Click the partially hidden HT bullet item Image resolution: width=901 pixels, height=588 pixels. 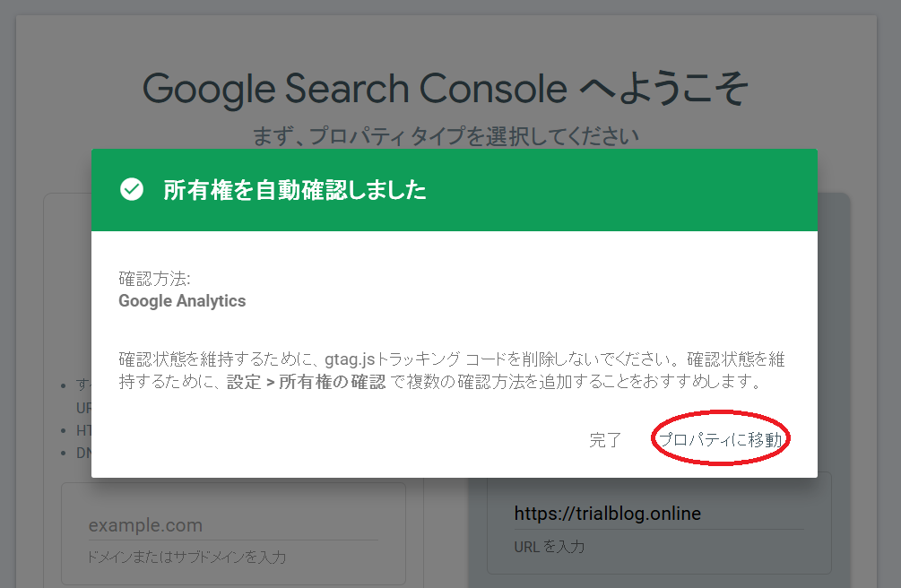tap(81, 430)
